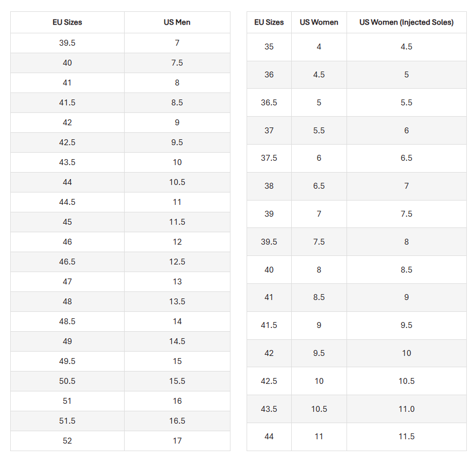Click EU size 48.5 cell

(x=67, y=322)
